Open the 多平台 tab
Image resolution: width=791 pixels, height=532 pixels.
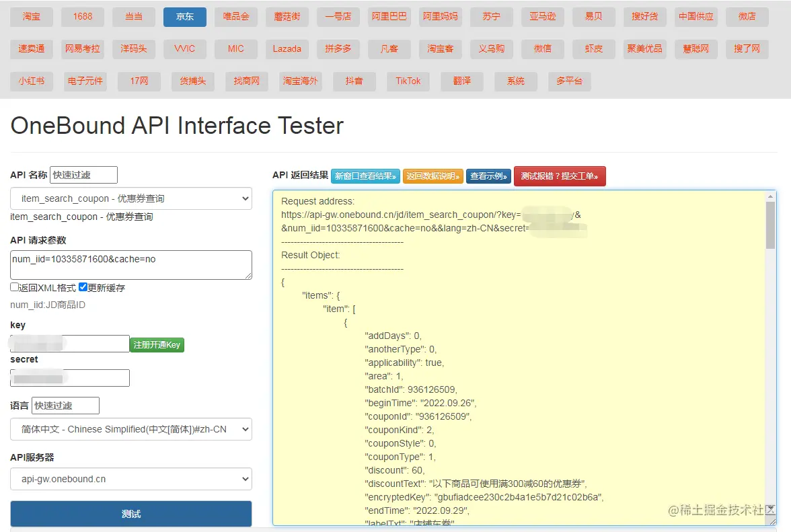[570, 81]
